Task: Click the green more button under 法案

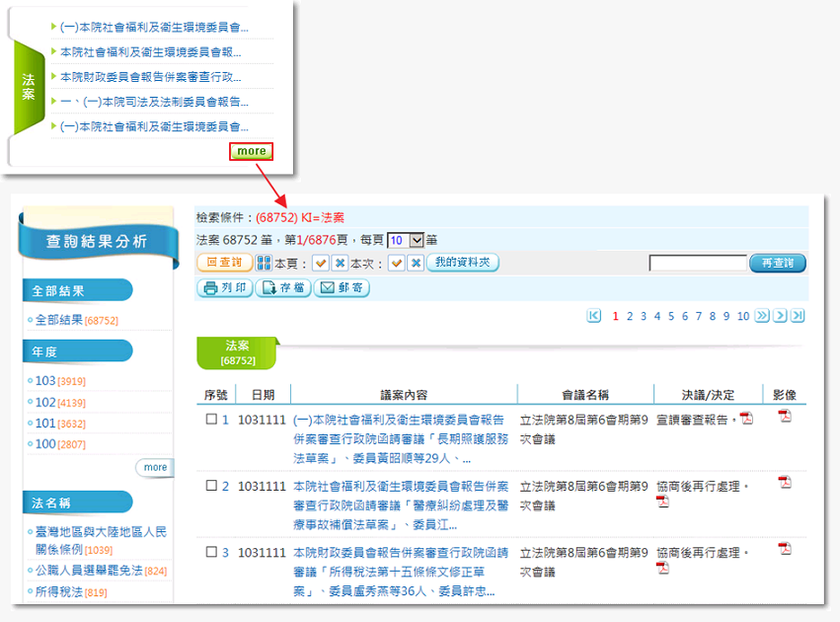Action: pyautogui.click(x=251, y=151)
